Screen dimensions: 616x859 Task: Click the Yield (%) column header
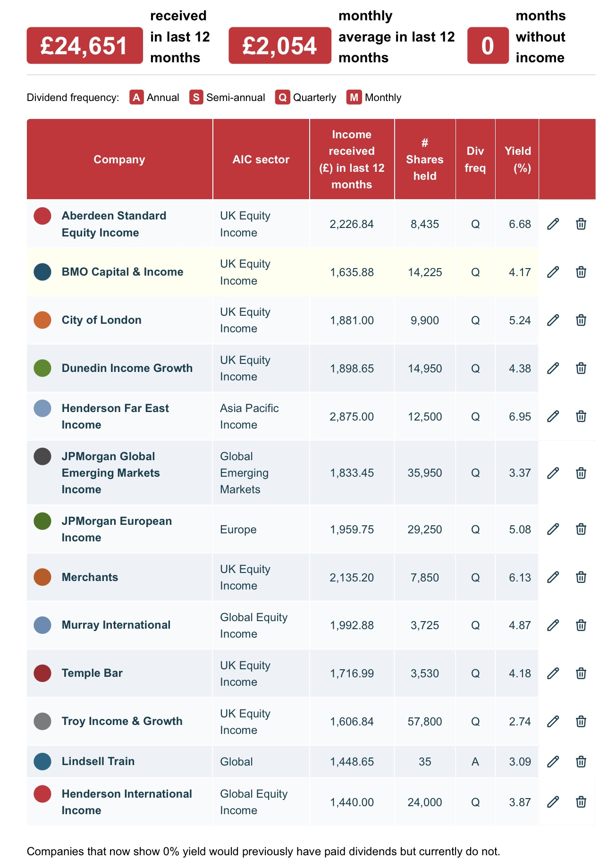pos(517,160)
